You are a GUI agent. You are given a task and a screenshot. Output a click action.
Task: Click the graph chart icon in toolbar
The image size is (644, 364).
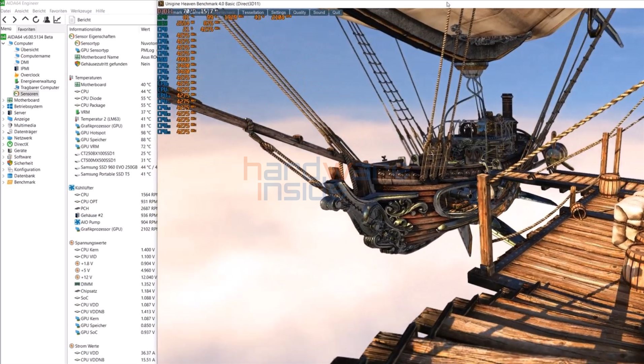pyautogui.click(x=57, y=20)
